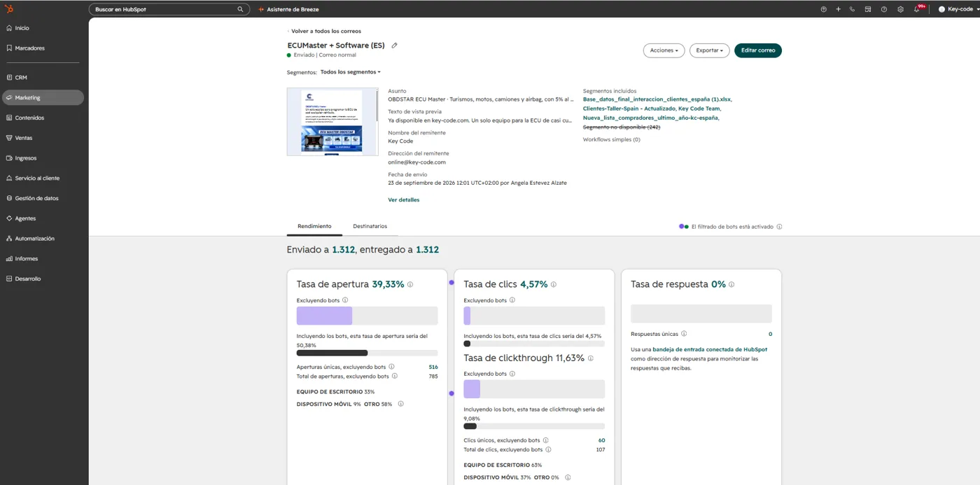Open the Acciones dropdown
The height and width of the screenshot is (485, 980).
[x=664, y=50]
